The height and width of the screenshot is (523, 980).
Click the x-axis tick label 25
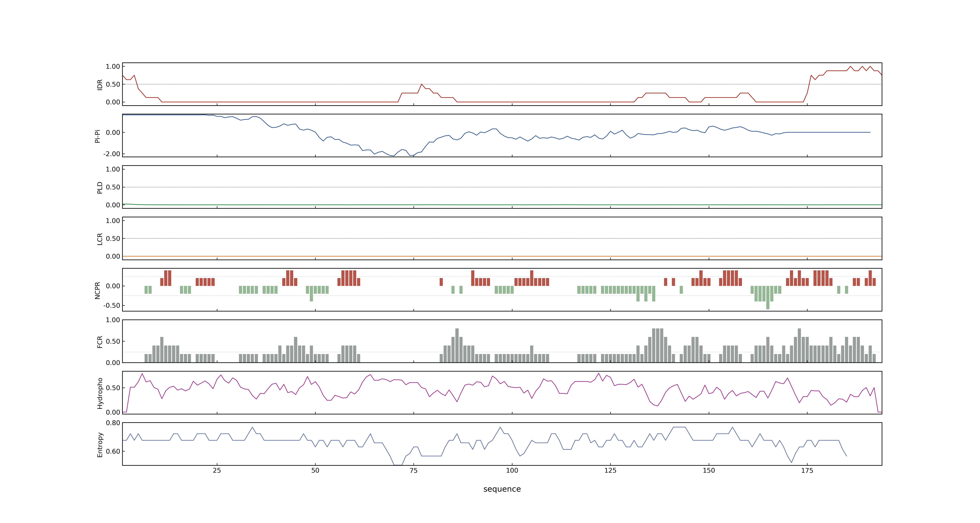coord(217,470)
